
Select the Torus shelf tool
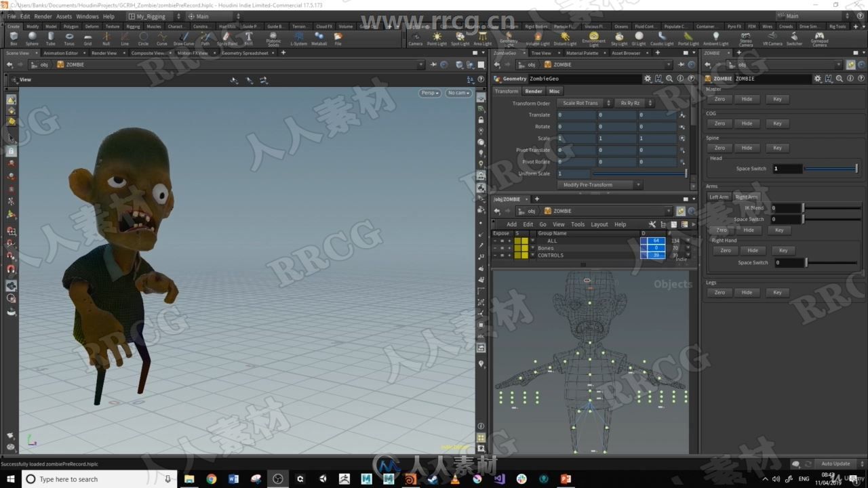[x=69, y=38]
